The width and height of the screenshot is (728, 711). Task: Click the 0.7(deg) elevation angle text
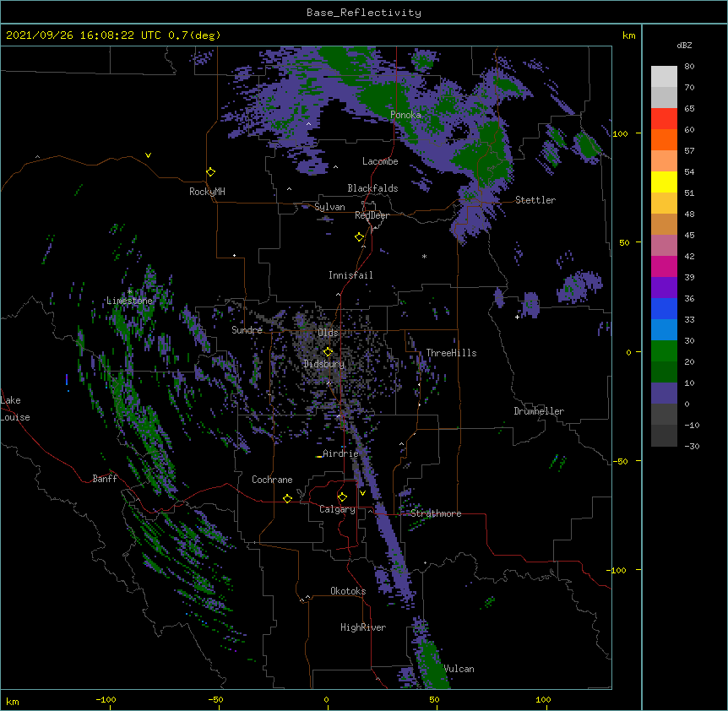coord(194,35)
